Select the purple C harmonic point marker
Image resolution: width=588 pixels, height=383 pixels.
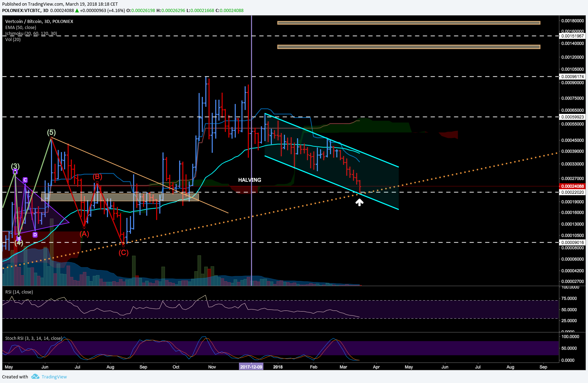pos(25,180)
